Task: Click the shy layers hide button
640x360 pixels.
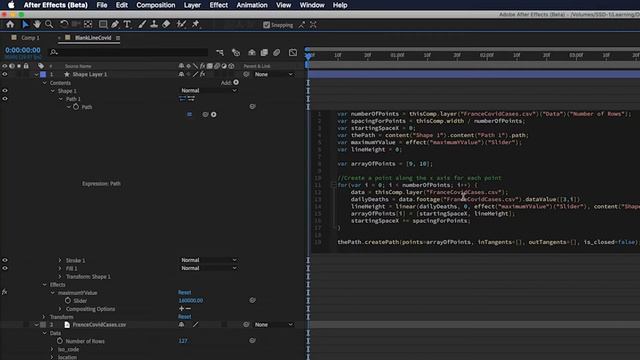Action: coord(252,52)
